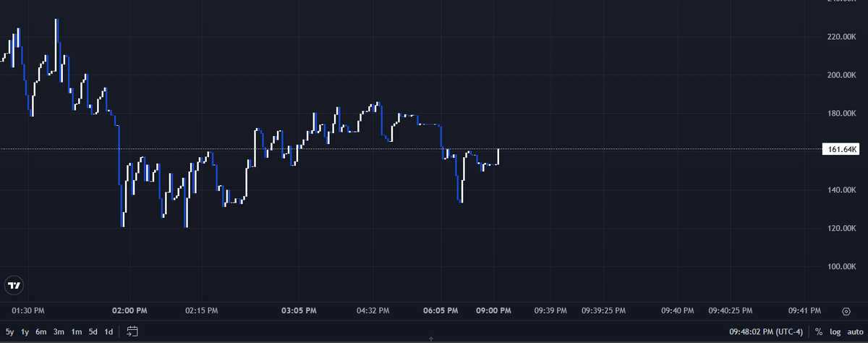Toggle log scale mode
The image size is (868, 343).
click(x=835, y=331)
